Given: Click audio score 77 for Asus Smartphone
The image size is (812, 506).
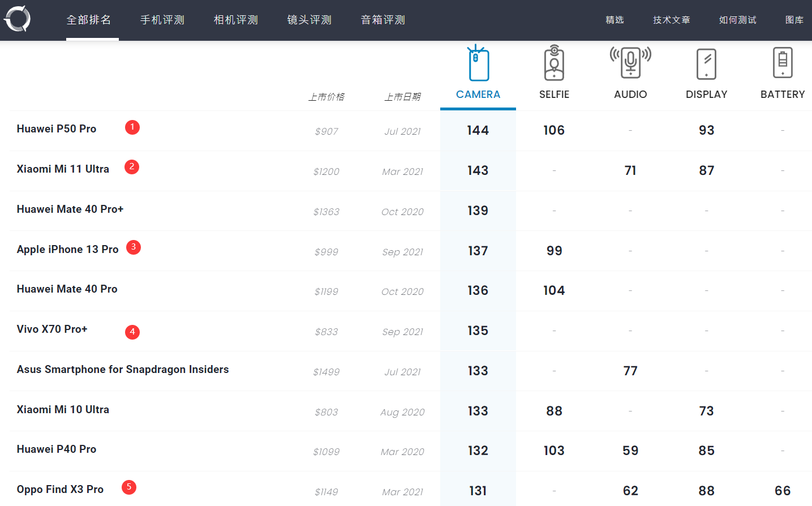Looking at the screenshot, I should (630, 371).
